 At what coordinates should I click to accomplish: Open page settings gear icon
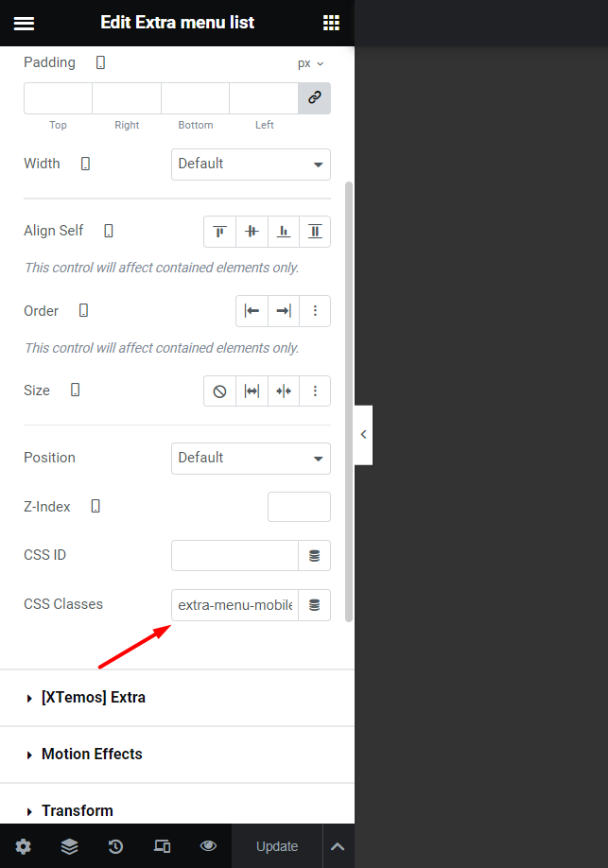[x=24, y=846]
